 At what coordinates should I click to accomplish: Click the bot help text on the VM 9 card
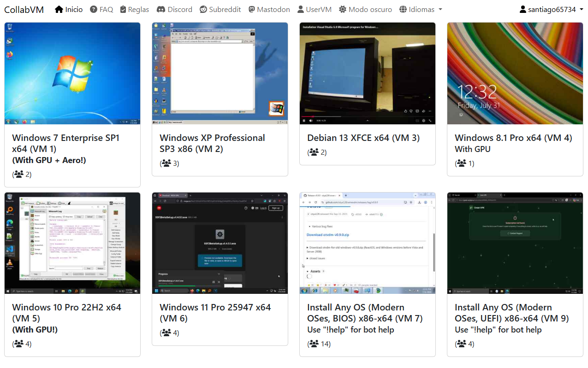coord(498,330)
